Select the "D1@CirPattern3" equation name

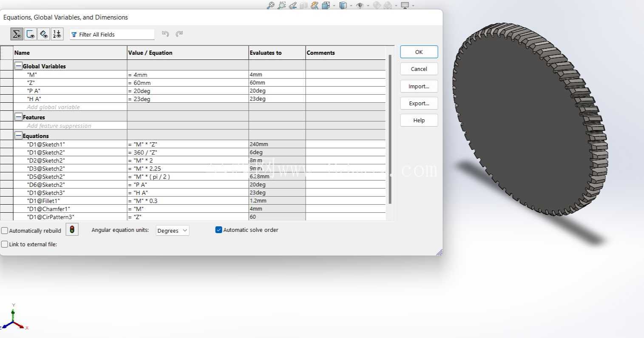click(51, 217)
